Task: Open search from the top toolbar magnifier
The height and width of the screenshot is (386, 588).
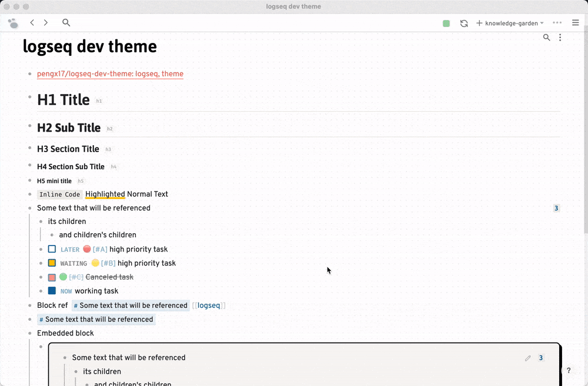Action: [66, 22]
